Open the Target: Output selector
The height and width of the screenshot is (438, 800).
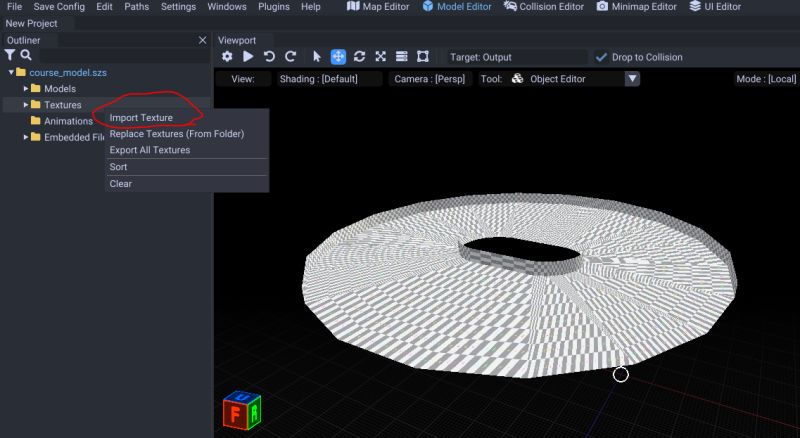click(517, 57)
